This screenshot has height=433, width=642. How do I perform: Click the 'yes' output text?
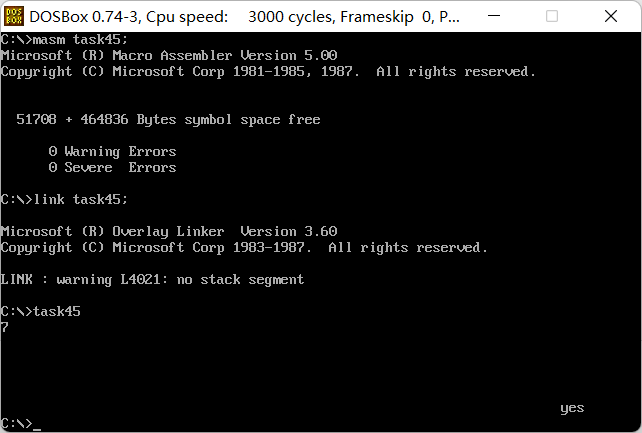572,408
